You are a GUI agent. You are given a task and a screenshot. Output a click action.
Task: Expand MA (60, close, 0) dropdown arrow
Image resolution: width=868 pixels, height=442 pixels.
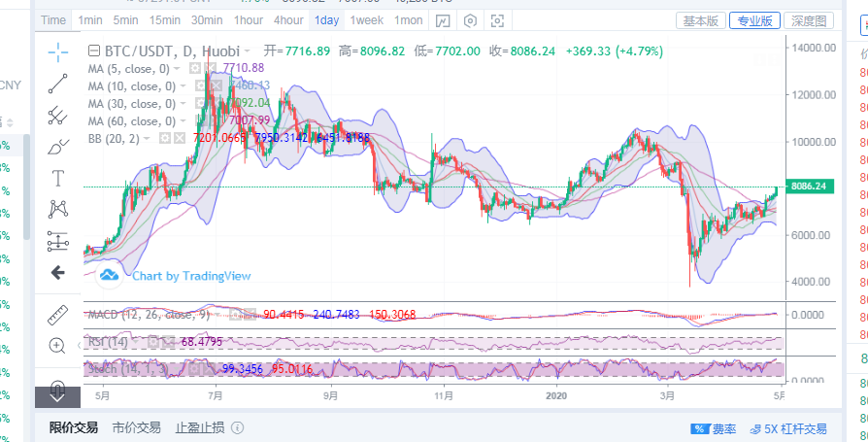183,121
